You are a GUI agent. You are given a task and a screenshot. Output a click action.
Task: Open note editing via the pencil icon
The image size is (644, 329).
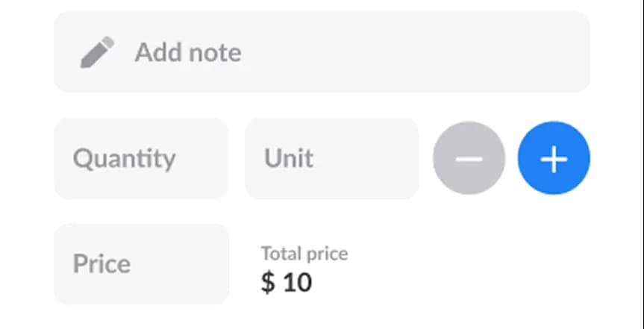click(97, 52)
